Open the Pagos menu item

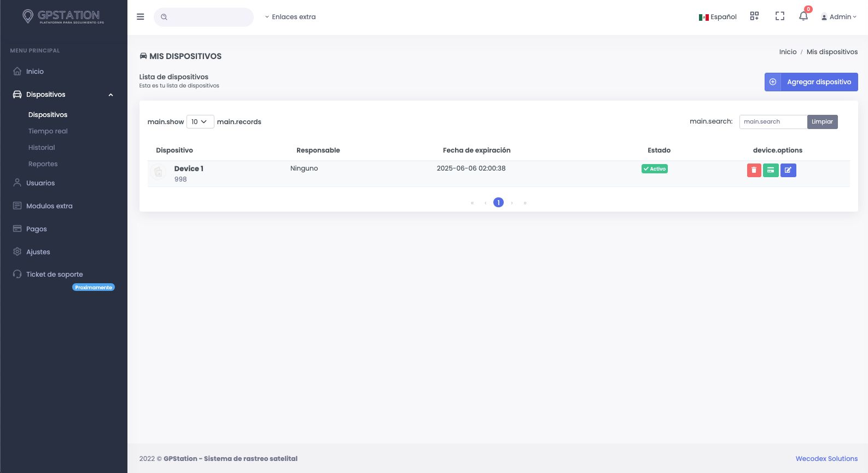click(x=37, y=229)
